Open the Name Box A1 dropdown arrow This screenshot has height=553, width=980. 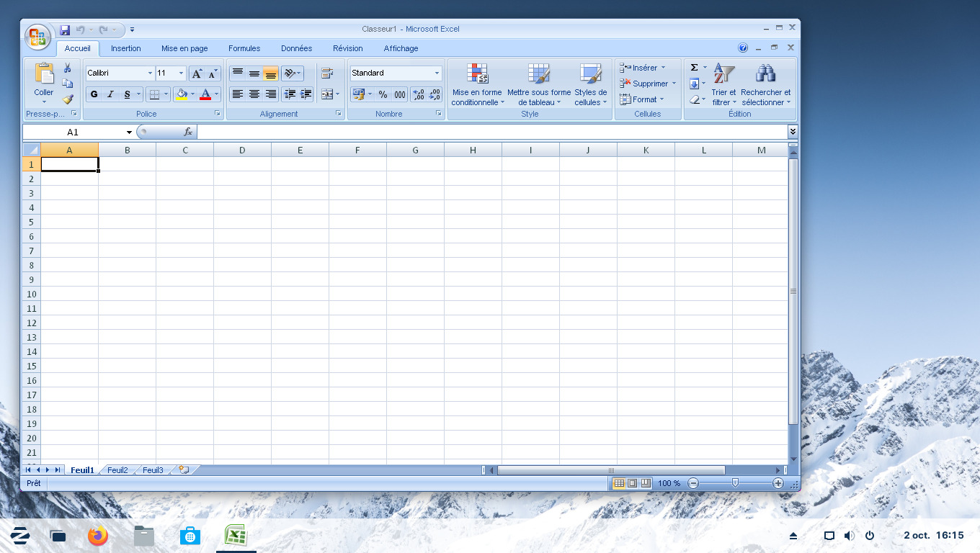(x=130, y=132)
